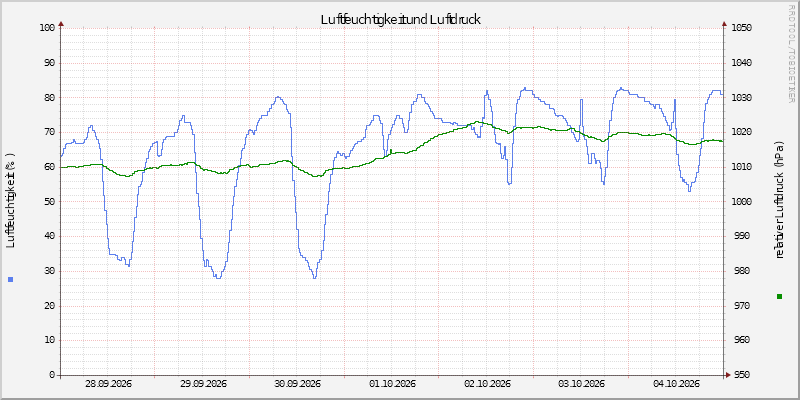The width and height of the screenshot is (800, 400).
Task: Click the right axis value 1010
Action: pos(741,167)
